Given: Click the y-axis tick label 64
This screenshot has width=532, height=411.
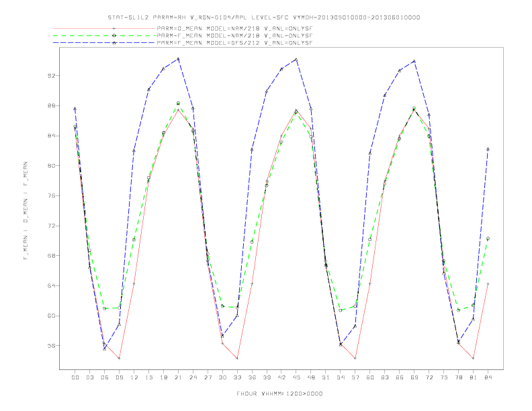Looking at the screenshot, I should point(51,286).
